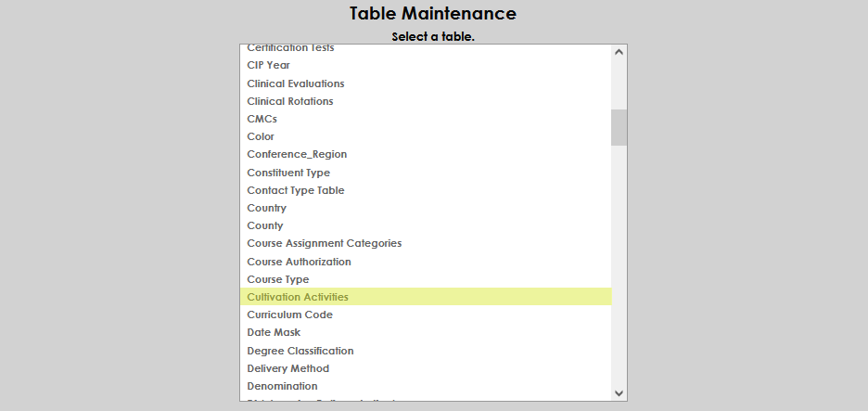Select Date Mask from the list
868x411 pixels.
pos(274,332)
